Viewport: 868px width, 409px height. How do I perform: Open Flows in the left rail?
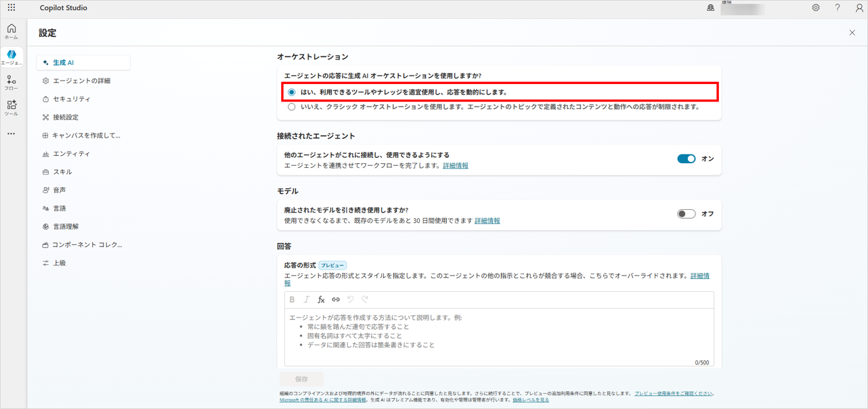[12, 83]
